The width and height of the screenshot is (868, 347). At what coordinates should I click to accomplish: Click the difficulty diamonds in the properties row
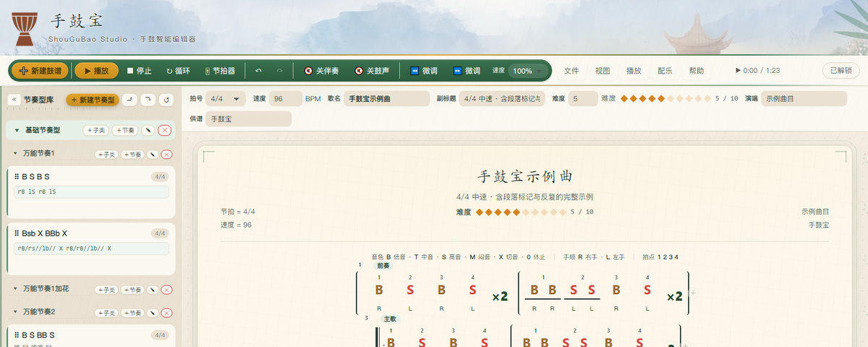click(665, 98)
